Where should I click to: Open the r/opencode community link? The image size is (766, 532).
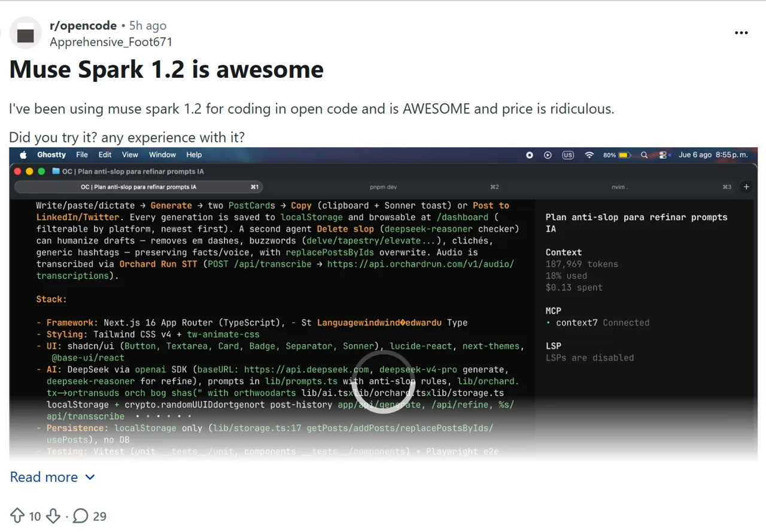coord(84,26)
